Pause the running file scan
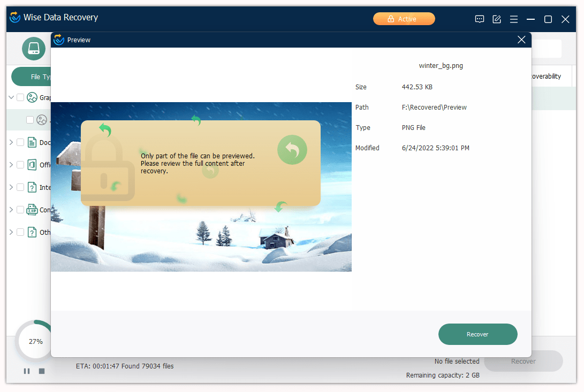Screen dimensions: 584x392 click(27, 371)
